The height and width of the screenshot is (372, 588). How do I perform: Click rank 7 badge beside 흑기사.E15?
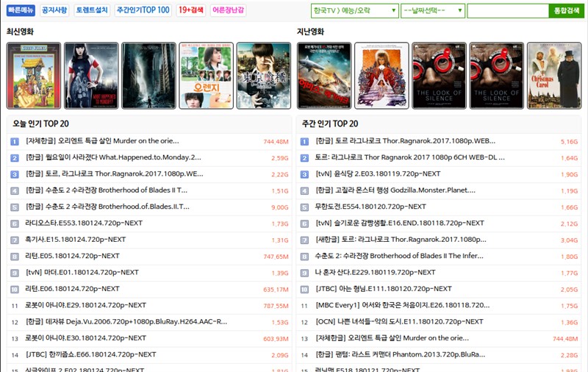(15, 240)
